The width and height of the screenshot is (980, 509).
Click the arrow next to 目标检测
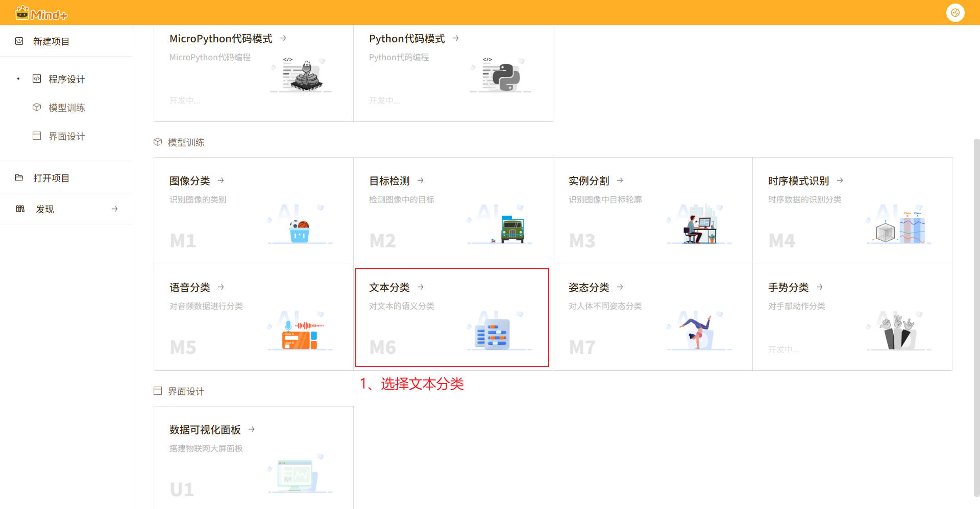[421, 181]
